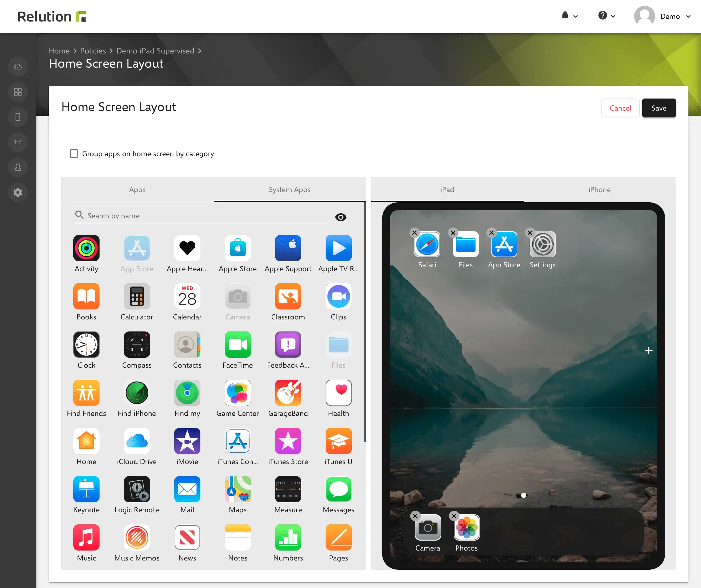Go to the Home breadcrumb link

[x=59, y=51]
